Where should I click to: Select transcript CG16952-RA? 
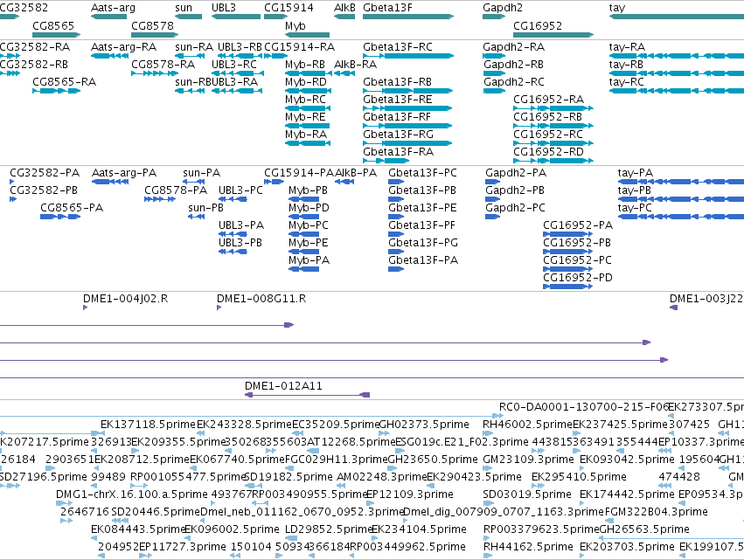click(548, 100)
